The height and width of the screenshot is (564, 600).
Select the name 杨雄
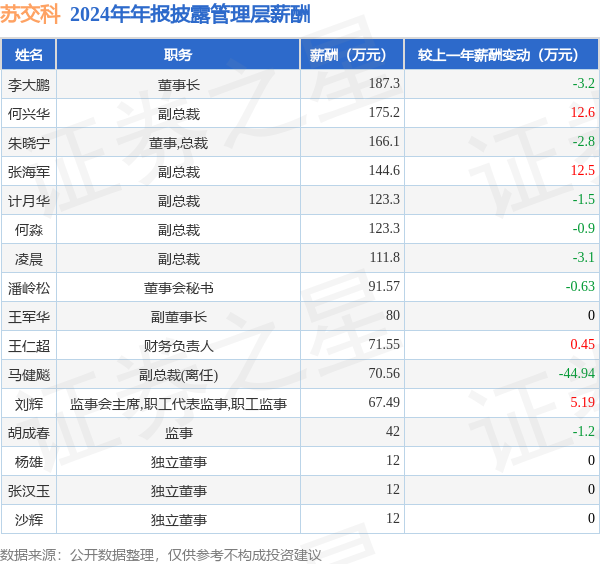(x=29, y=462)
